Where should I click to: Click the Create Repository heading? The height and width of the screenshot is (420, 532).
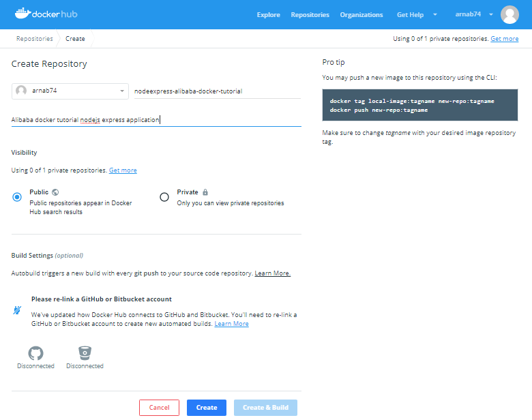coord(49,64)
